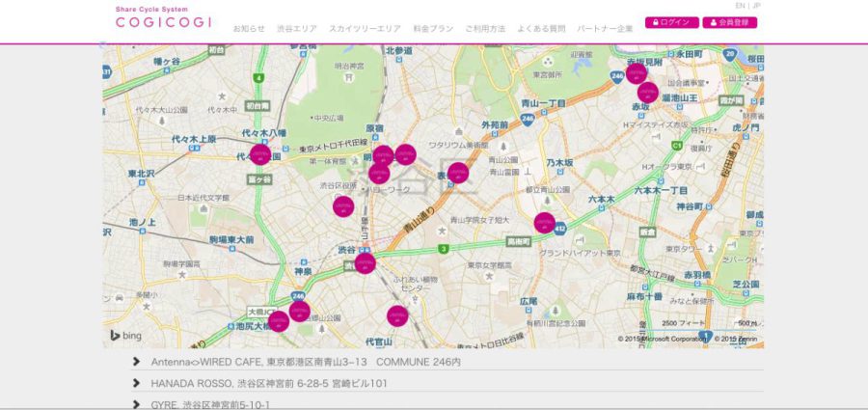Select the port marker near 高樹町 junction
Screen dimensions: 868x410
click(545, 223)
